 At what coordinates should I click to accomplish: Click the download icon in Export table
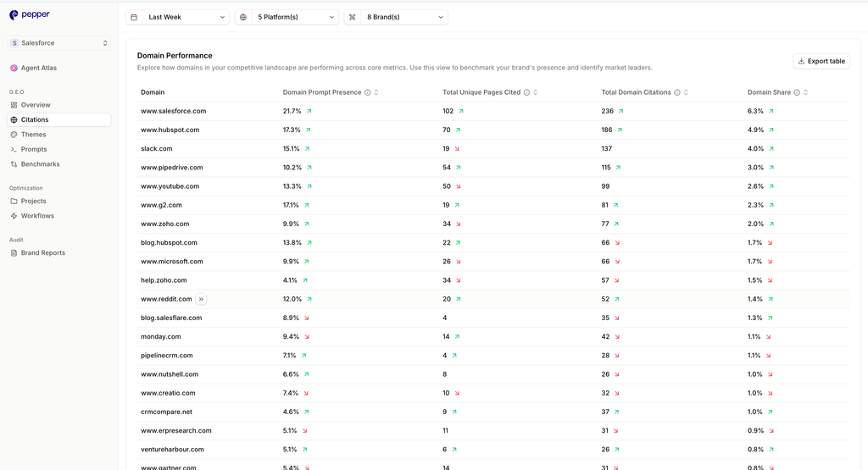click(801, 61)
